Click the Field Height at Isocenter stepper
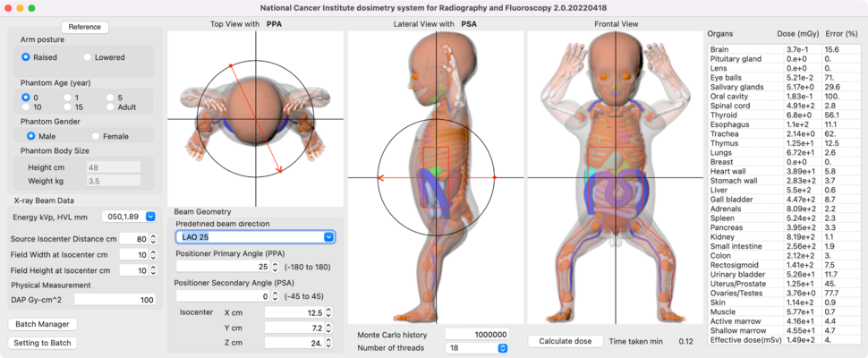The width and height of the screenshot is (868, 358). [153, 270]
